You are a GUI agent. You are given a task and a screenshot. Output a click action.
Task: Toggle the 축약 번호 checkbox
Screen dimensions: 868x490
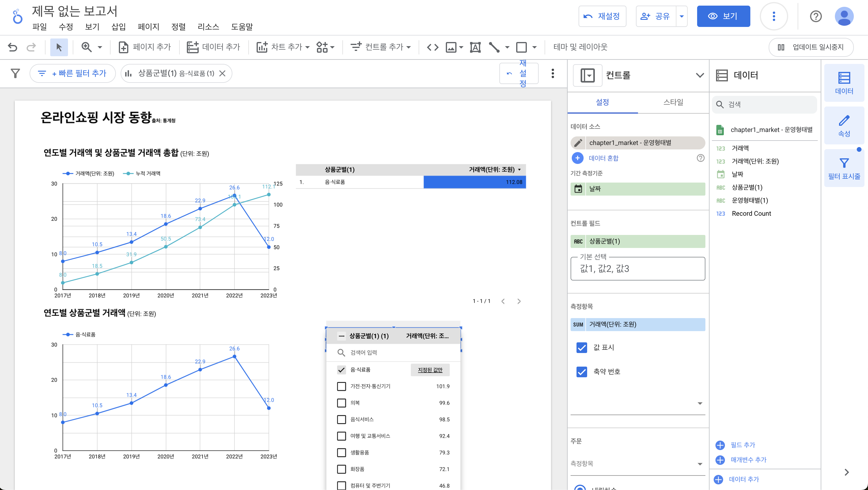click(582, 372)
